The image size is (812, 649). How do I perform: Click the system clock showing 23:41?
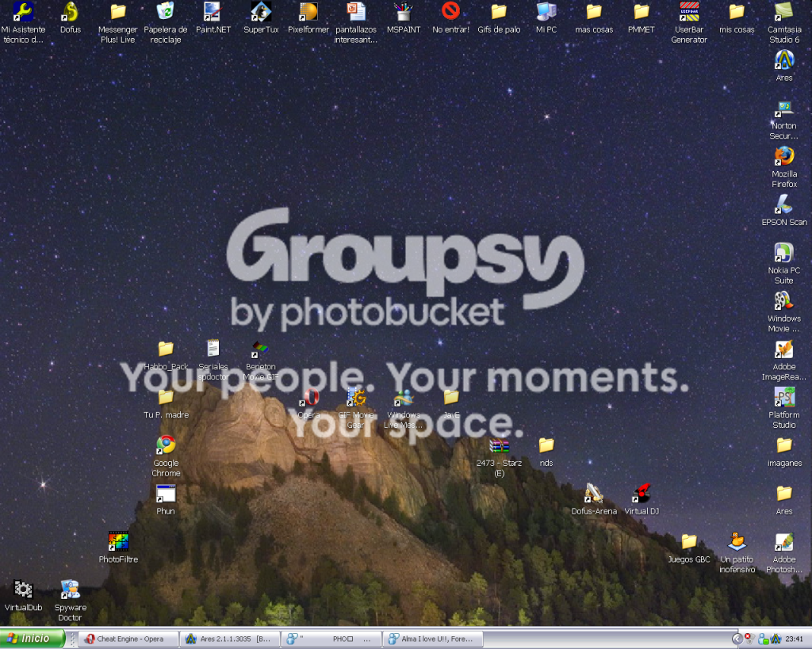[x=794, y=639]
